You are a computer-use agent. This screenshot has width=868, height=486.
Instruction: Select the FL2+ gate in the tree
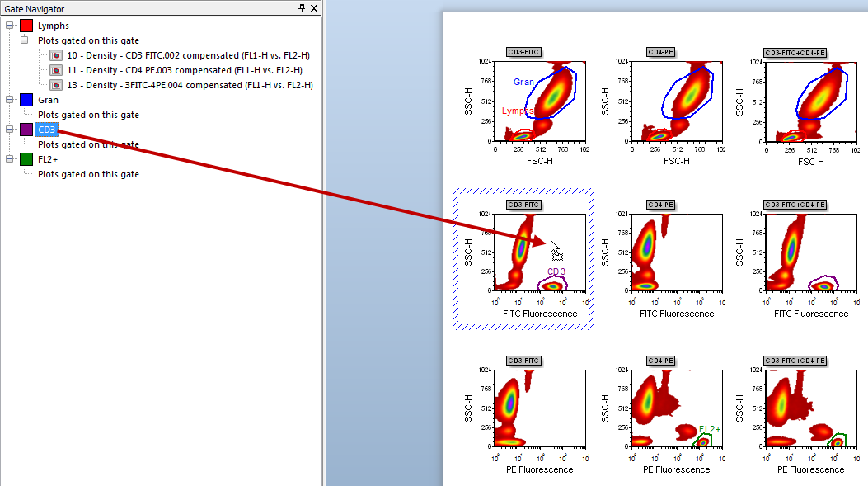[x=49, y=159]
